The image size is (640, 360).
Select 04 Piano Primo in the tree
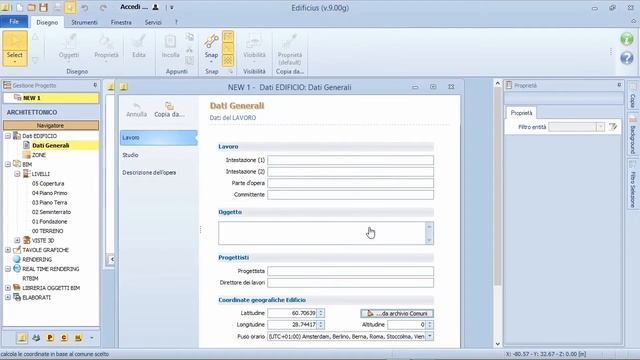[x=49, y=193]
